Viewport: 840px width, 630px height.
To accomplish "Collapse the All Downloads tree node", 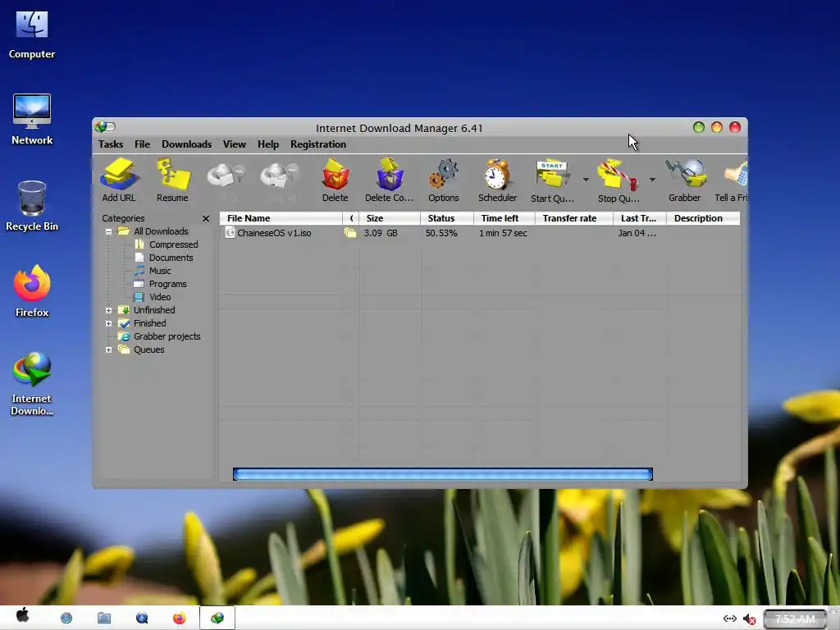I will point(109,231).
